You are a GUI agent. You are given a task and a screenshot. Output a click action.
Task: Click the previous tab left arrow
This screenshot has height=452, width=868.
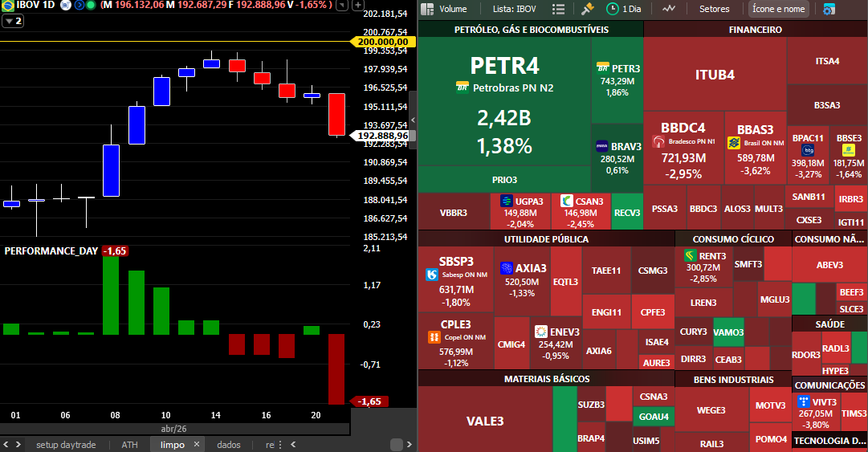pyautogui.click(x=6, y=444)
